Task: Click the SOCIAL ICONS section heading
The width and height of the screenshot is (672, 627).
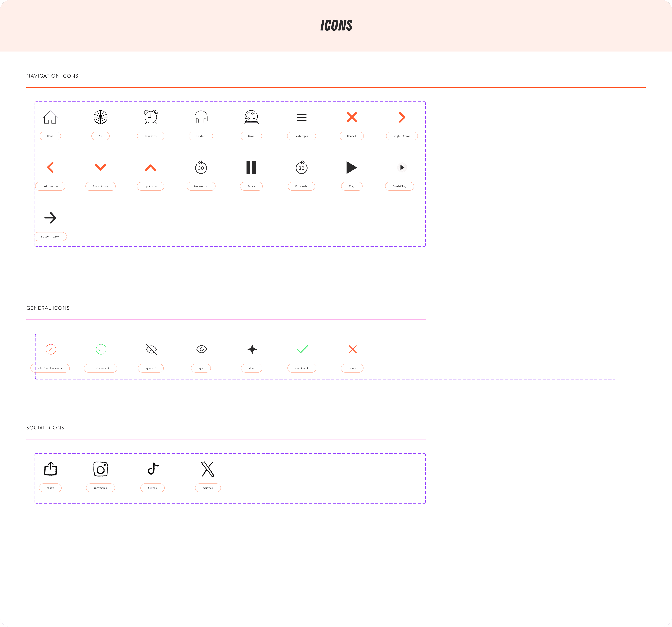Action: click(x=45, y=428)
